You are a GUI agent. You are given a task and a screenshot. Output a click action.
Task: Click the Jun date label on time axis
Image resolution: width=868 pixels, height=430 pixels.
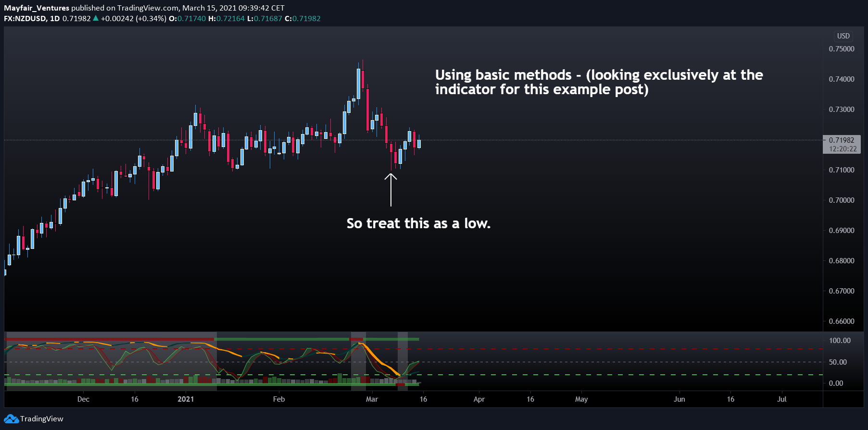679,399
